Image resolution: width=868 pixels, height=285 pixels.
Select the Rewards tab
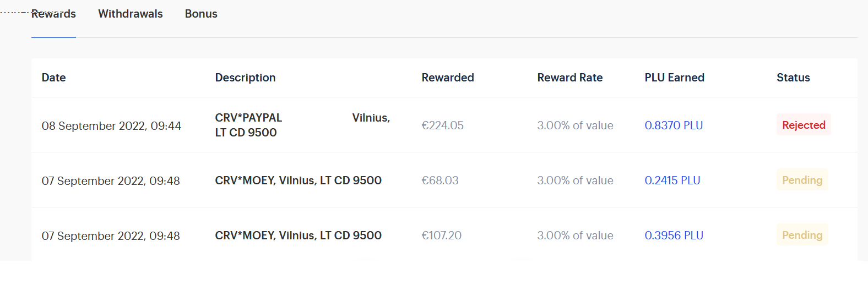coord(53,14)
